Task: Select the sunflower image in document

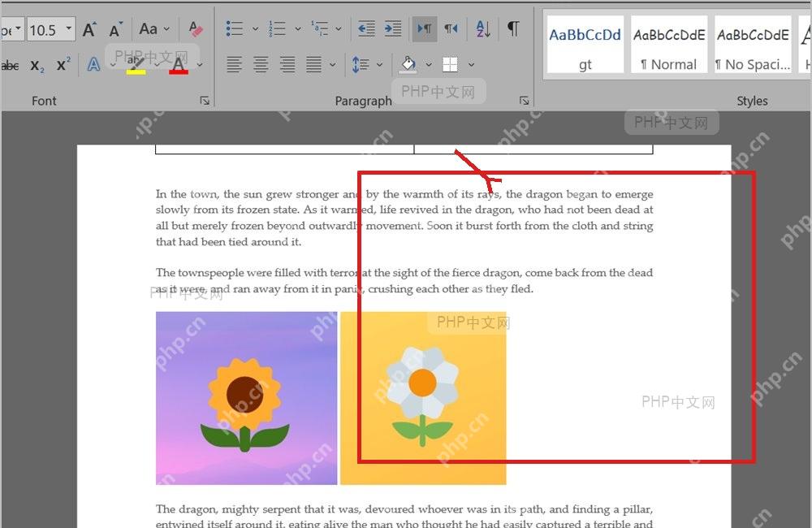Action: click(247, 398)
